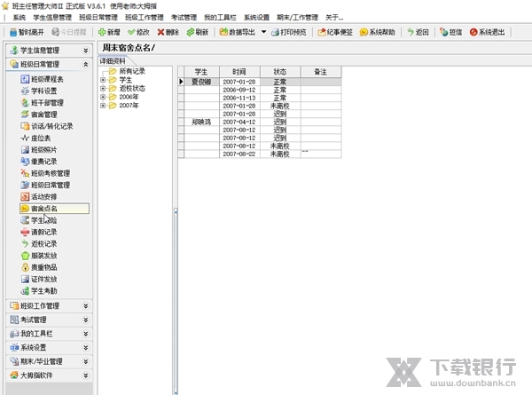
Task: Expand the 班级工作管理 sidebar panel
Action: click(85, 306)
